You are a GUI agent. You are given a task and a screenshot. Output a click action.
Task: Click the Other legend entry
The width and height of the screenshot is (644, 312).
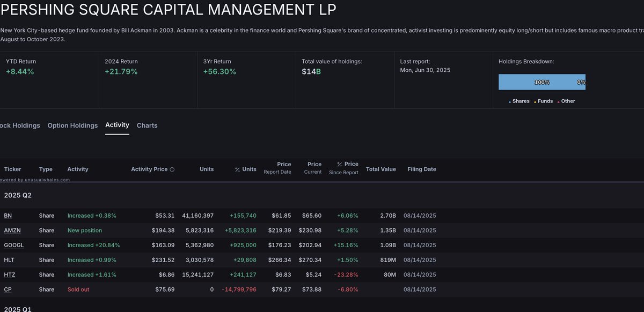566,101
